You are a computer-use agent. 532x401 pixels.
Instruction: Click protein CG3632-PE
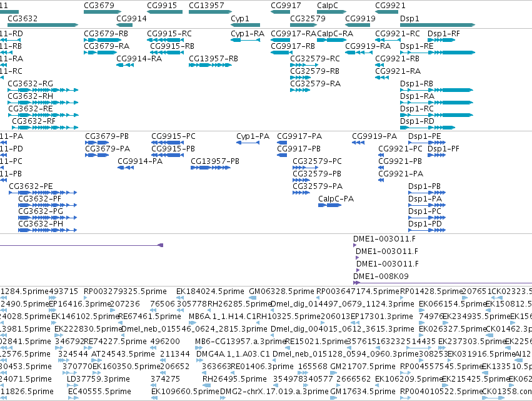pos(43,193)
